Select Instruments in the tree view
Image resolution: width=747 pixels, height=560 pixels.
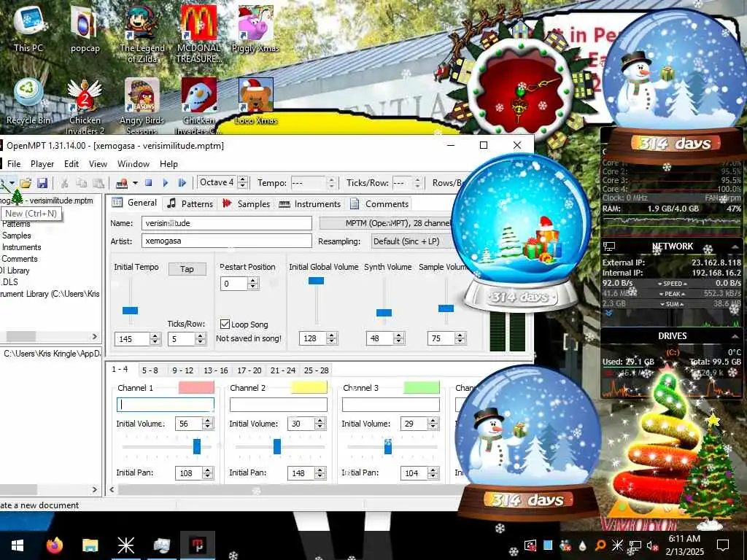click(21, 247)
